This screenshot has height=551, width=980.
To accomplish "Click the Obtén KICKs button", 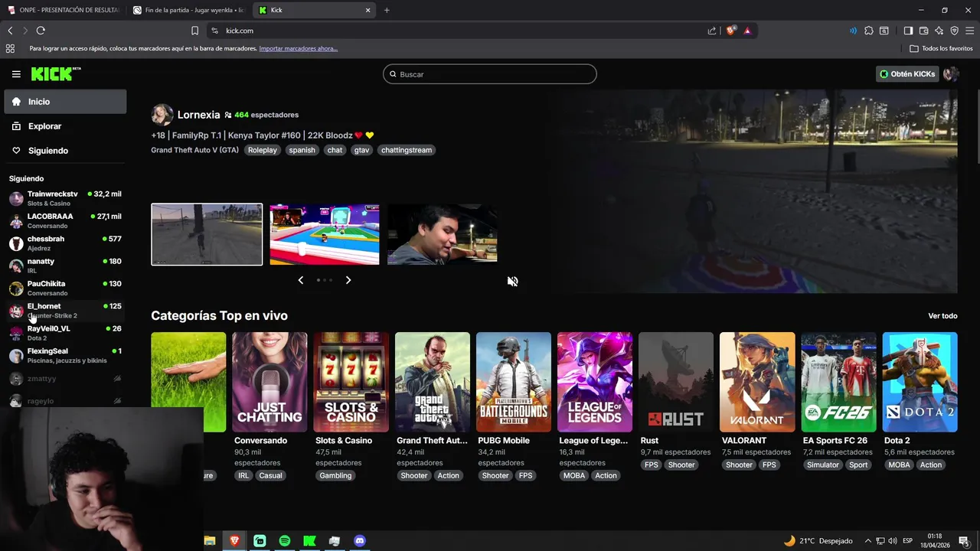I will click(907, 74).
